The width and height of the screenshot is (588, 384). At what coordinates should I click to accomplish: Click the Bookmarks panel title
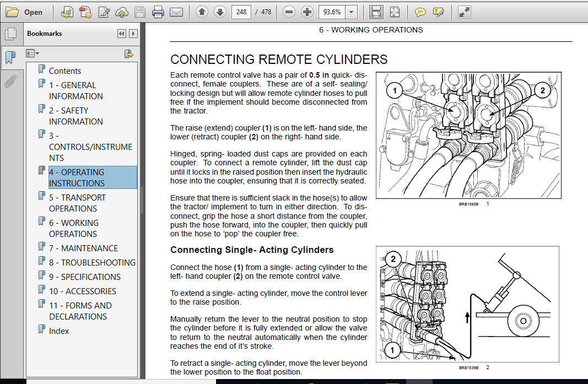click(x=44, y=34)
